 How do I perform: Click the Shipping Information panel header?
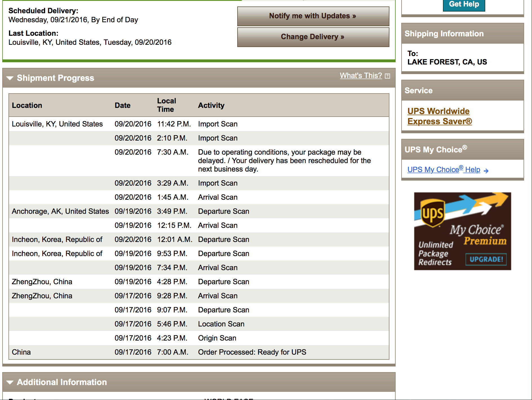(462, 34)
